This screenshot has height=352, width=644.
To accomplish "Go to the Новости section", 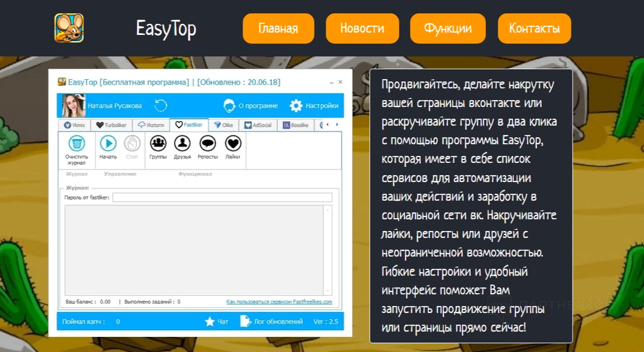I will pos(362,29).
